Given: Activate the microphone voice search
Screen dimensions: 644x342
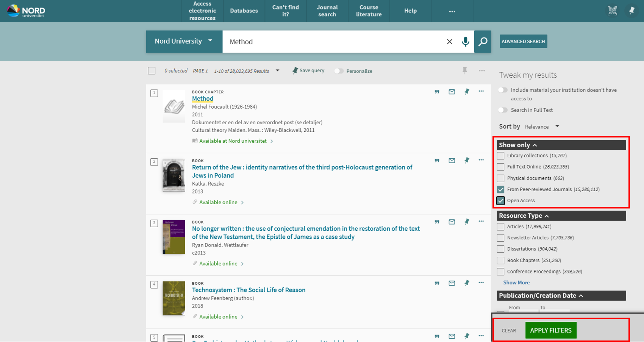Looking at the screenshot, I should [466, 42].
